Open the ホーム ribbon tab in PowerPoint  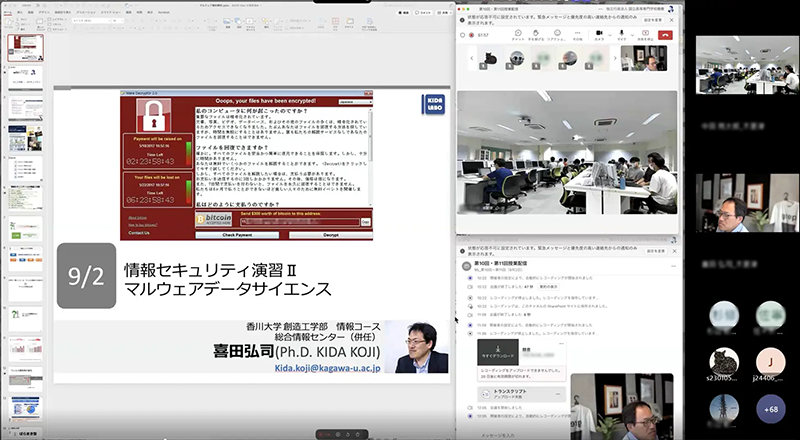pyautogui.click(x=8, y=11)
